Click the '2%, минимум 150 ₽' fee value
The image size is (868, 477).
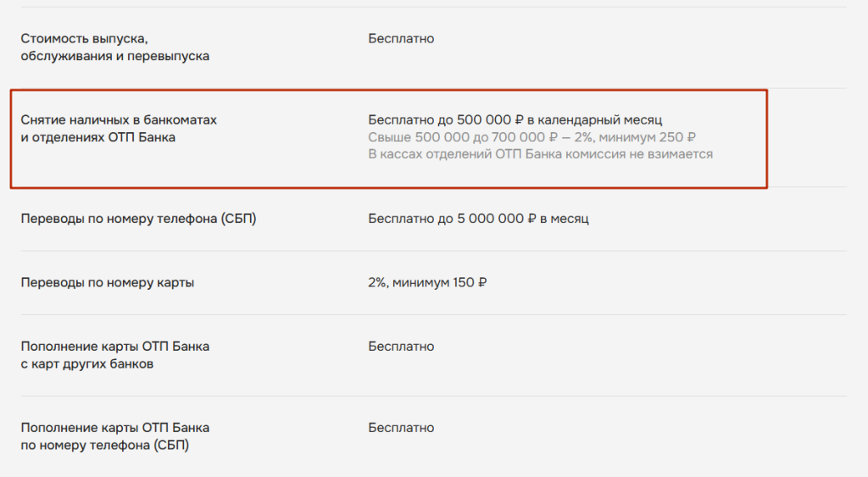click(x=427, y=283)
